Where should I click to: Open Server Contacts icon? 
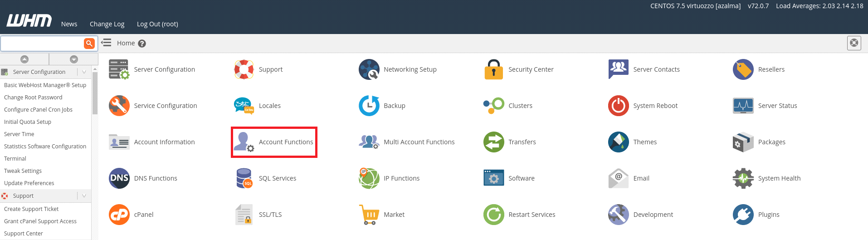point(619,69)
